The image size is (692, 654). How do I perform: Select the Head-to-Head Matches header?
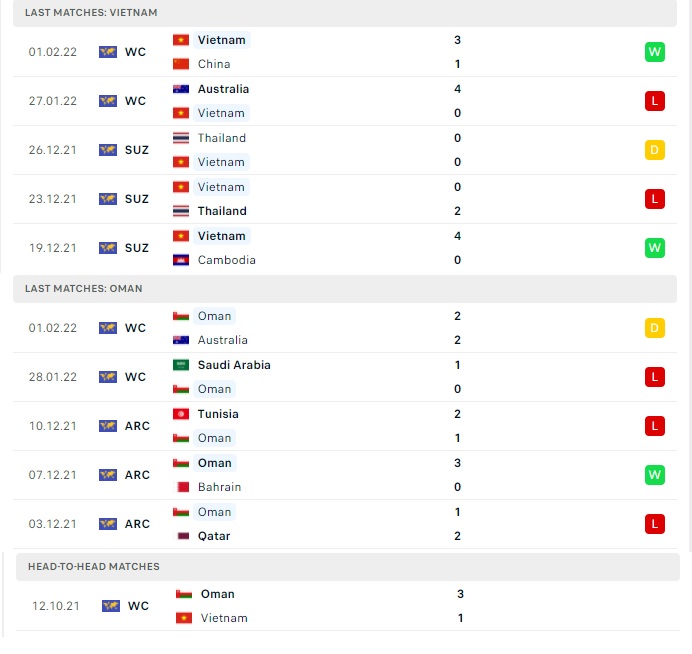tap(348, 567)
